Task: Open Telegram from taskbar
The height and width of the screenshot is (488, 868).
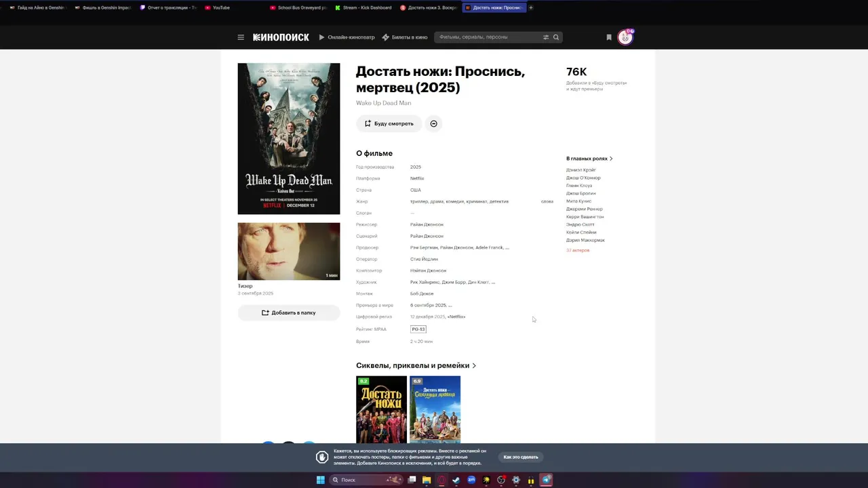Action: pyautogui.click(x=547, y=480)
